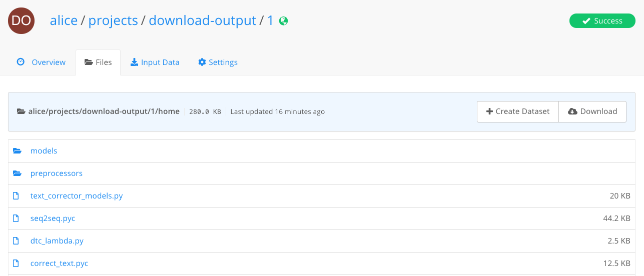Open the models folder
644x276 pixels.
[x=44, y=151]
